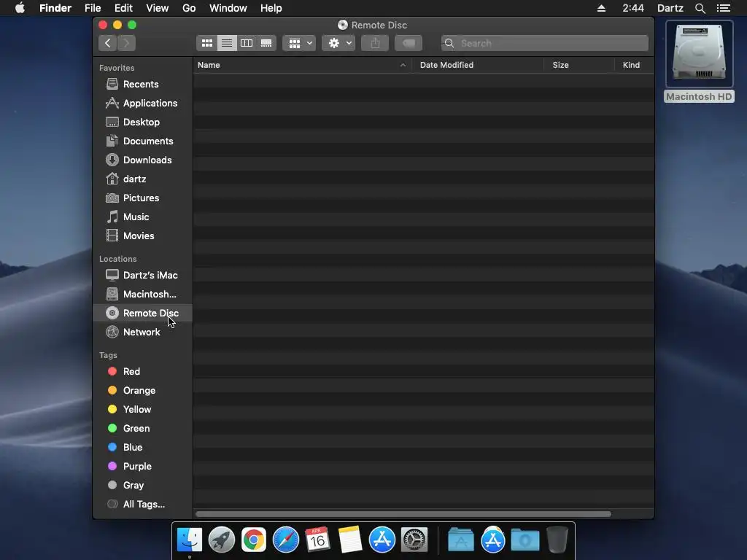Switch Finder to list view
The width and height of the screenshot is (747, 560).
pyautogui.click(x=227, y=43)
